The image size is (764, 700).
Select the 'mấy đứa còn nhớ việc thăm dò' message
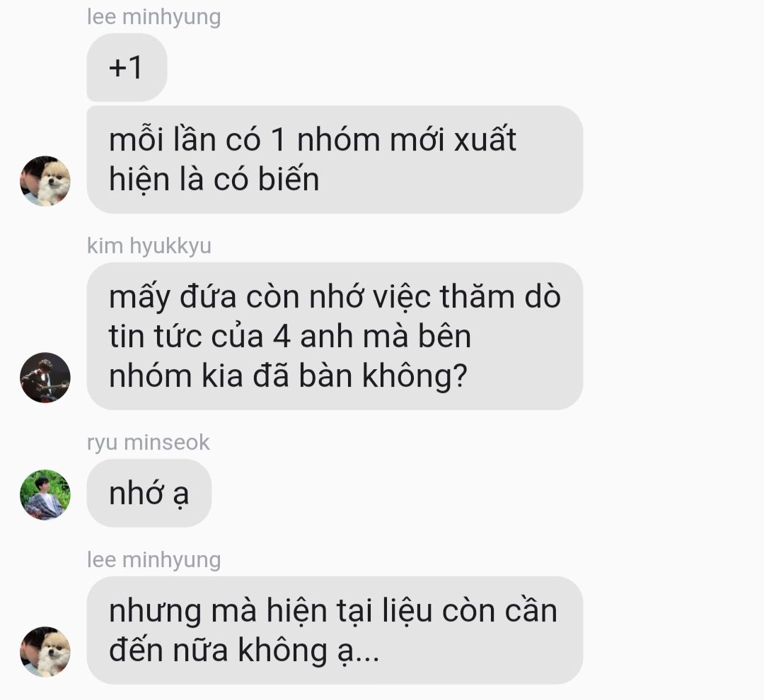coord(335,336)
